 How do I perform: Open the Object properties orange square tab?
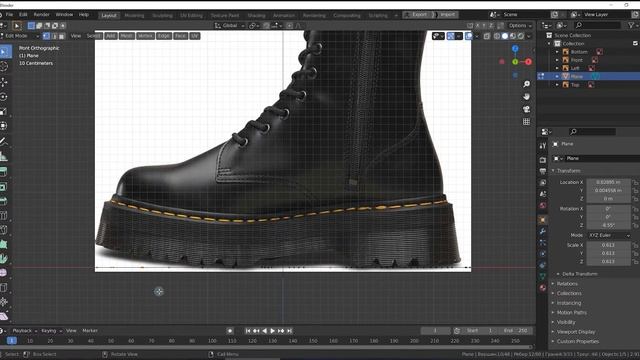click(x=542, y=220)
